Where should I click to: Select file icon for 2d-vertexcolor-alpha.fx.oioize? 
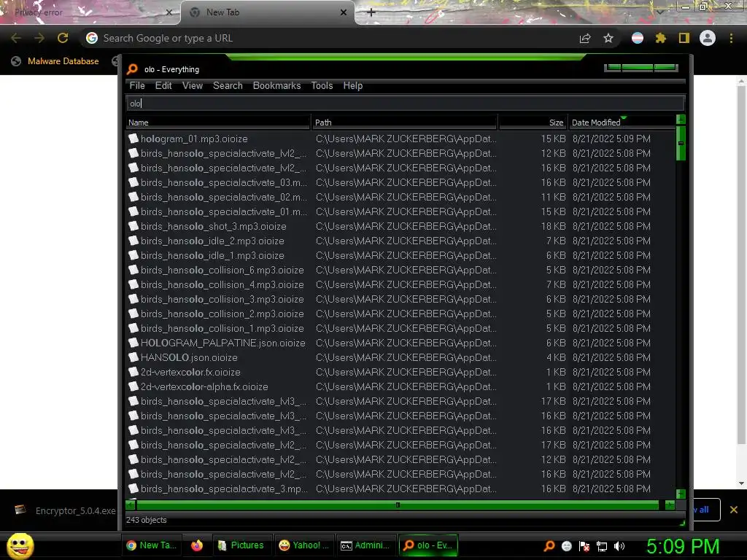133,386
